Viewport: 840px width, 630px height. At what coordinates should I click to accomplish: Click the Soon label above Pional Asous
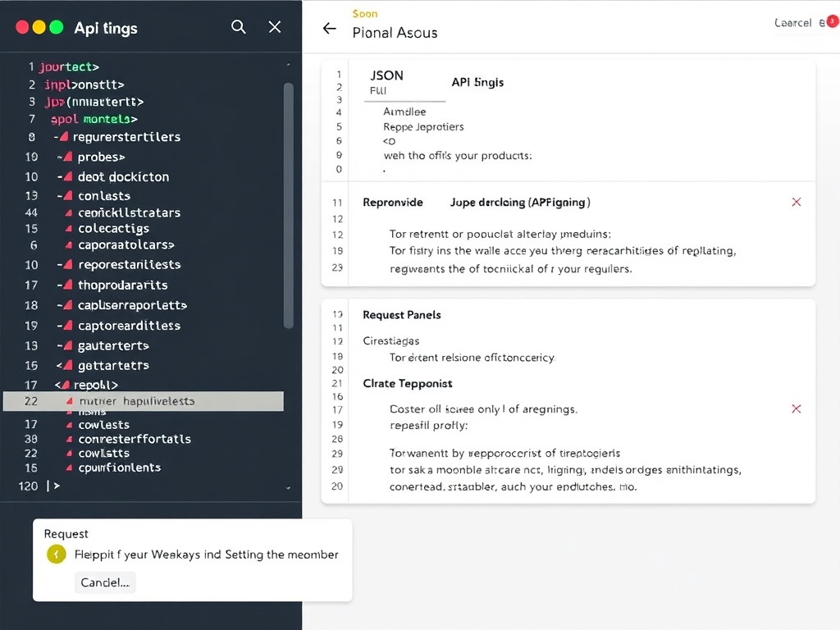point(365,13)
